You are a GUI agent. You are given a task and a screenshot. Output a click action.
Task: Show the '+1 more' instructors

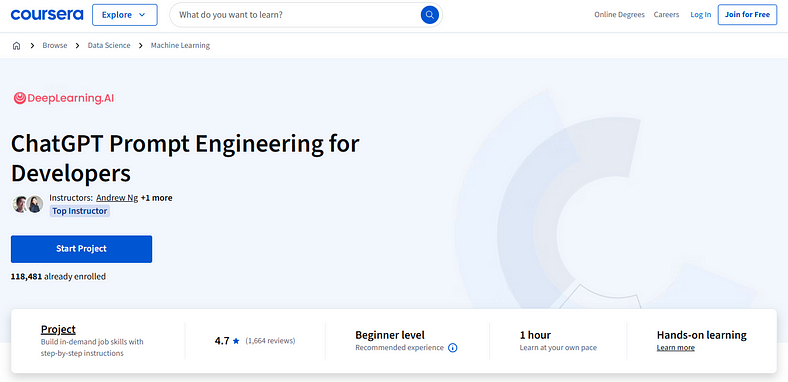[x=156, y=198]
